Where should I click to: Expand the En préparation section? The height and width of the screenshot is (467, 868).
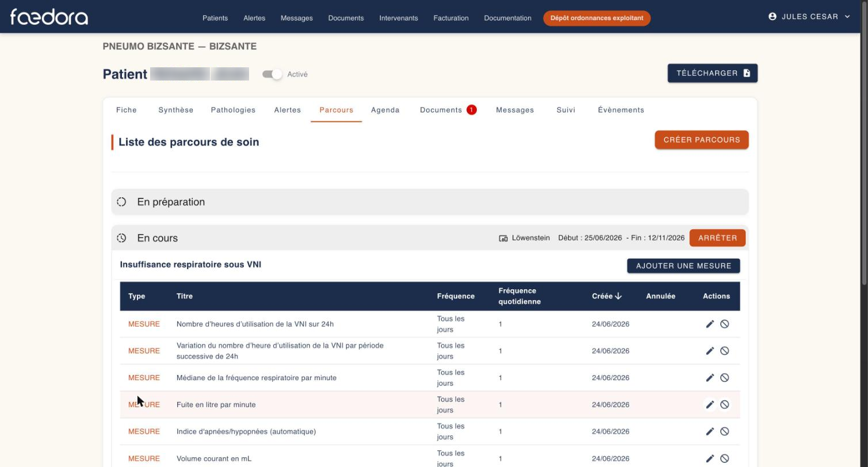pos(430,202)
